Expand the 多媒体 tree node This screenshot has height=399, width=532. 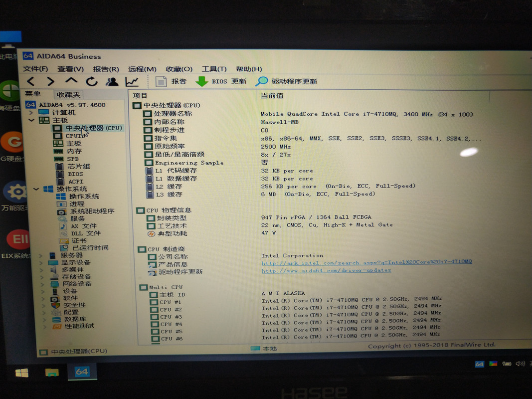tap(42, 270)
